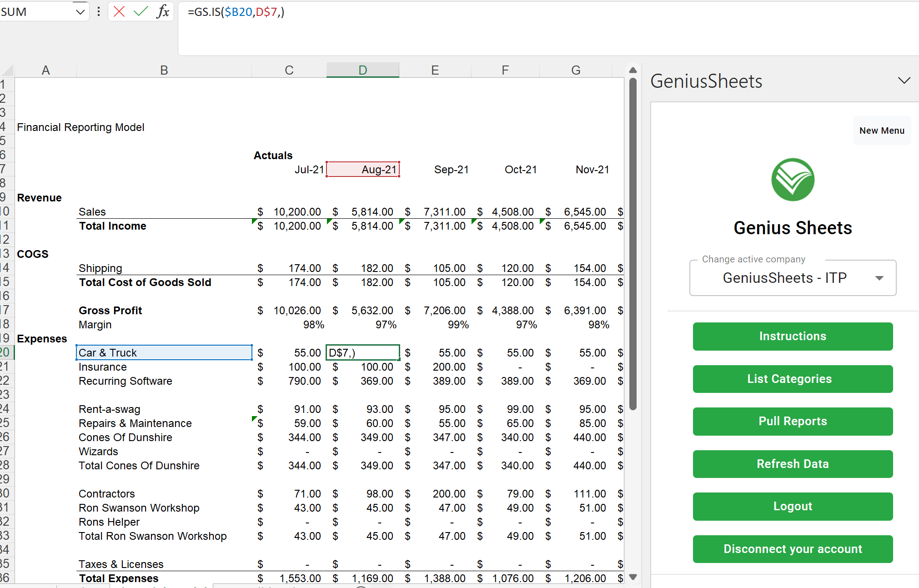Open List Categories
Viewport: 919px width, 588px height.
[792, 379]
